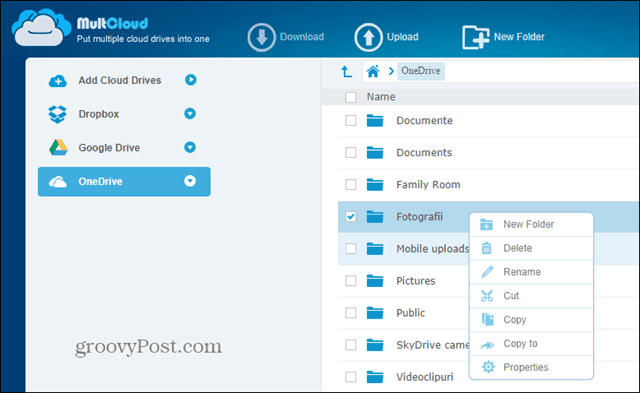Viewport: 640px width, 393px height.
Task: Click the Download button label
Action: [302, 37]
